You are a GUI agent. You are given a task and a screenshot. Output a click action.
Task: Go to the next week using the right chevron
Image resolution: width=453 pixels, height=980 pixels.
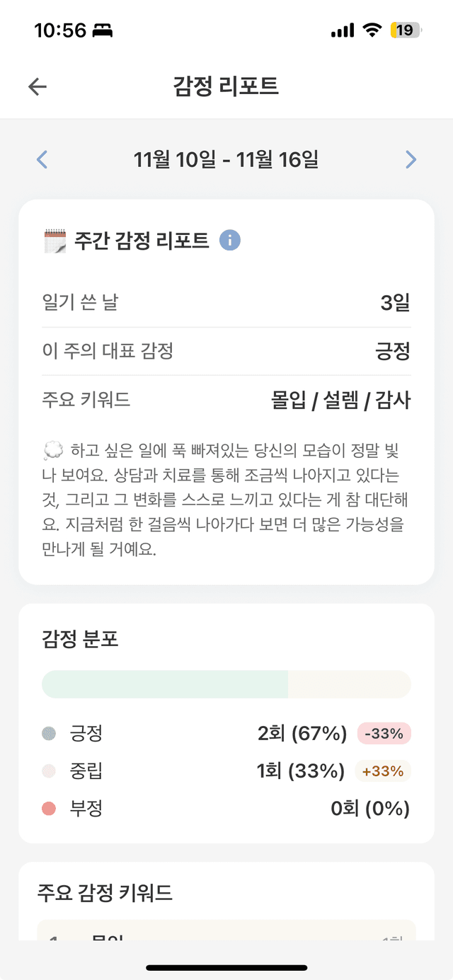coord(411,159)
